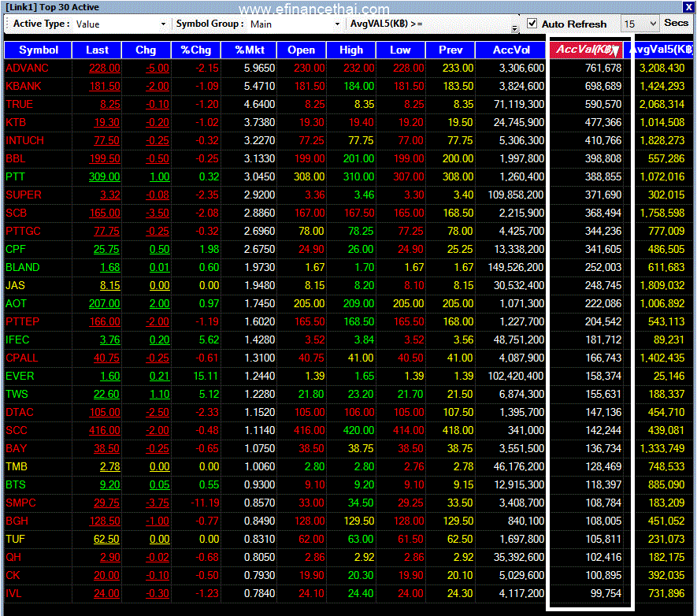Viewport: 697px width, 616px height.
Task: Sort by the Low column header
Action: (400, 50)
